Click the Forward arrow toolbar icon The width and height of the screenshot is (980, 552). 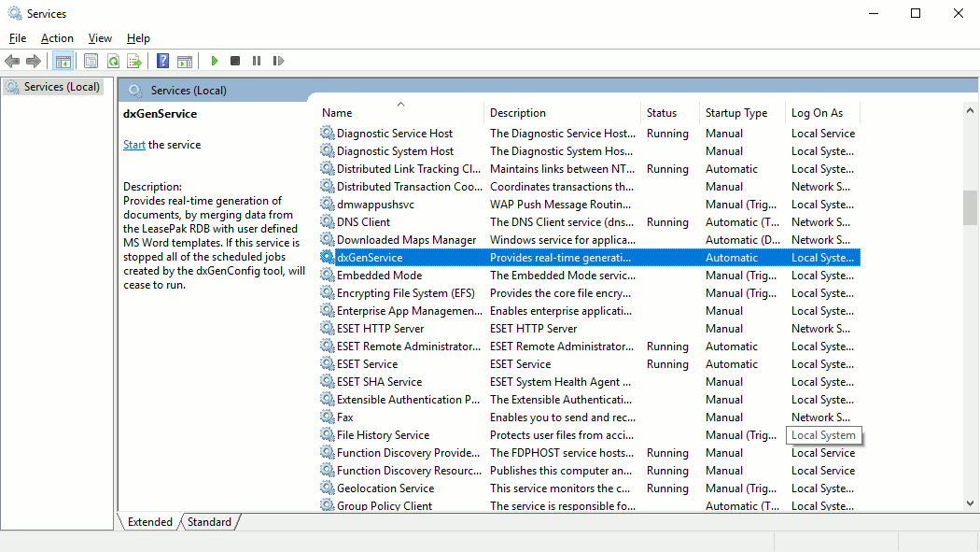pyautogui.click(x=34, y=62)
